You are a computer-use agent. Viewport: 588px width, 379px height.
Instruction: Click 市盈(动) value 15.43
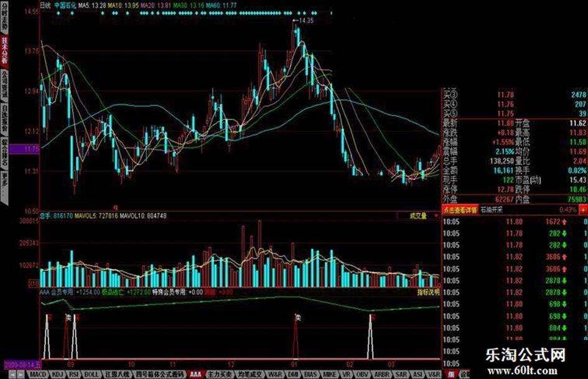pyautogui.click(x=577, y=180)
